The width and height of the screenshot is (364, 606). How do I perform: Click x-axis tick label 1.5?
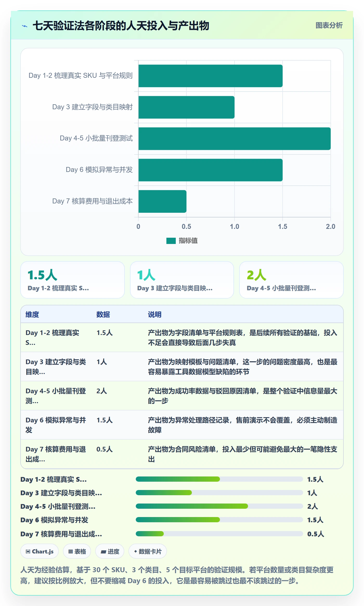point(283,227)
